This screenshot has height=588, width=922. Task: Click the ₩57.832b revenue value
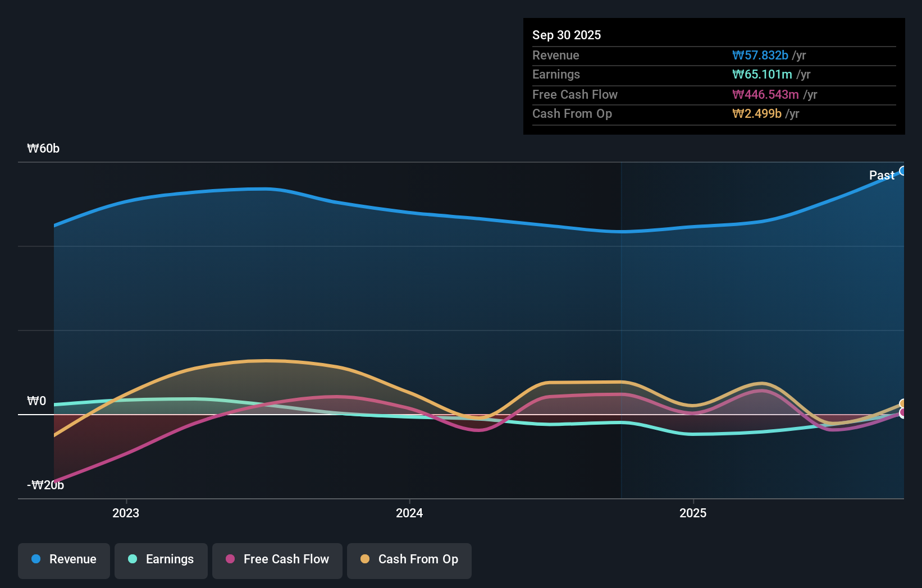[761, 55]
